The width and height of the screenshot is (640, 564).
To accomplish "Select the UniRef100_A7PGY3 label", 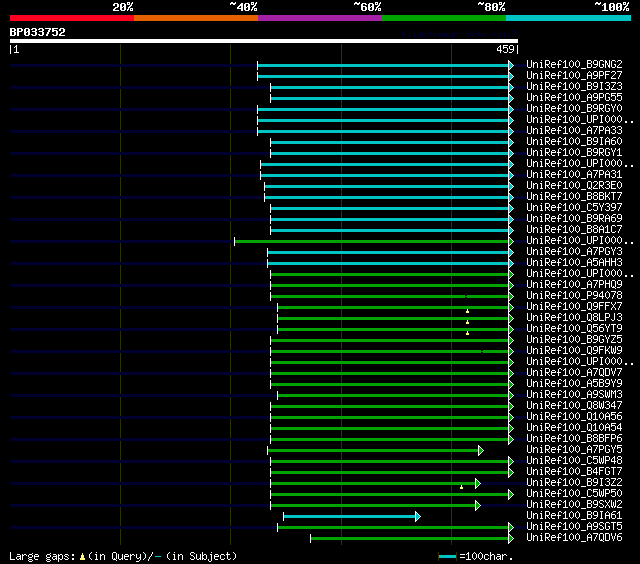I will [x=574, y=251].
